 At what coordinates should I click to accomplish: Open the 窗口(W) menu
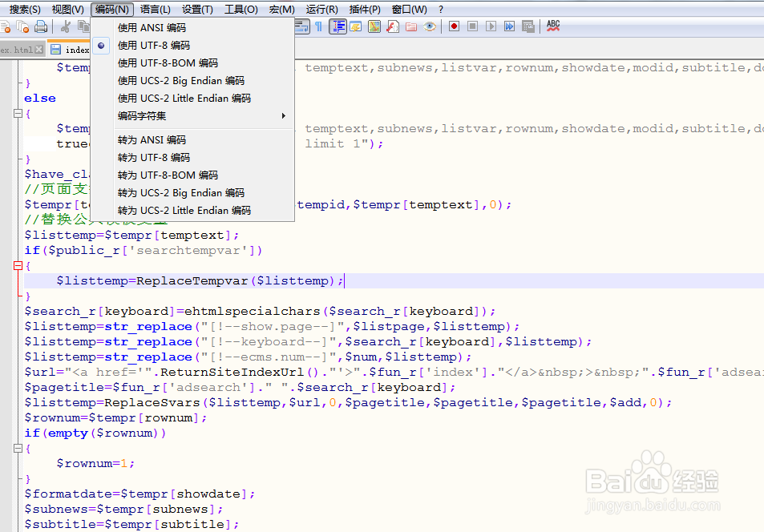coord(410,10)
